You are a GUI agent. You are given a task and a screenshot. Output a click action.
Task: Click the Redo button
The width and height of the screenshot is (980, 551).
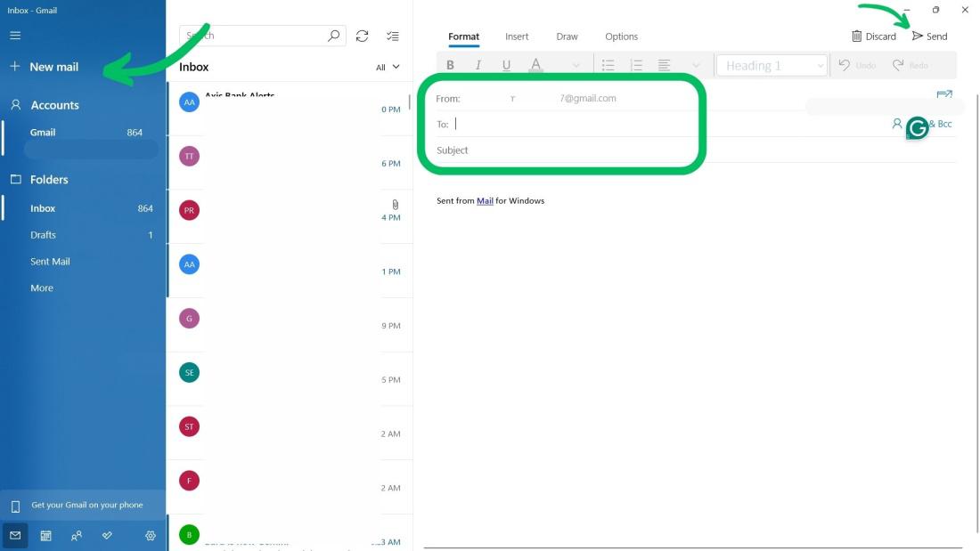(911, 65)
